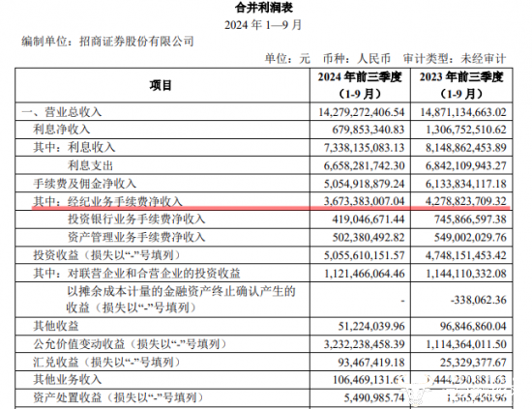Select 手续费及佣金净收入 row label
This screenshot has height=409, width=532.
(84, 184)
